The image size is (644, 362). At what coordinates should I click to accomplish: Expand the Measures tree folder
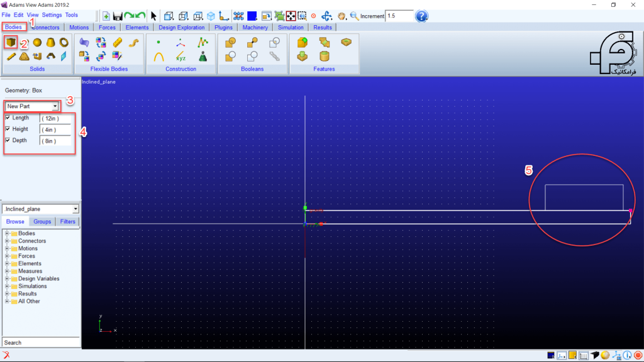coord(6,271)
